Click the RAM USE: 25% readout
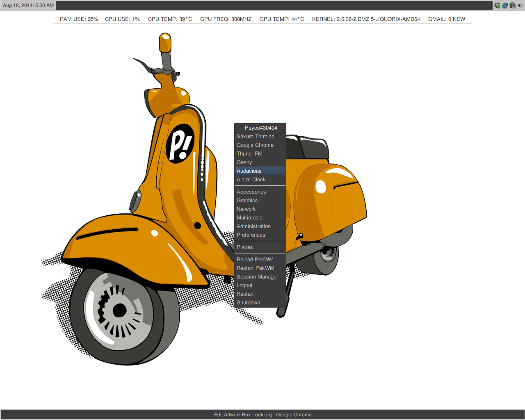 tap(79, 19)
